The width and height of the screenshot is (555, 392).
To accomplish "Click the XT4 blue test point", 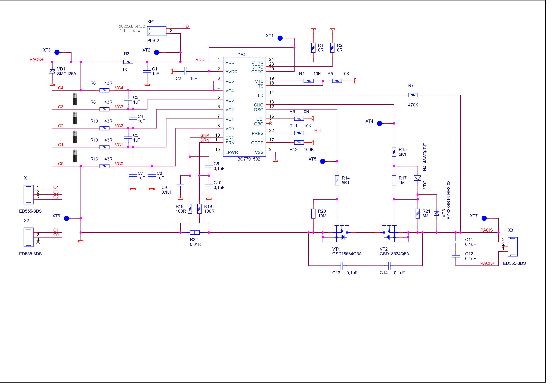I will tap(380, 123).
